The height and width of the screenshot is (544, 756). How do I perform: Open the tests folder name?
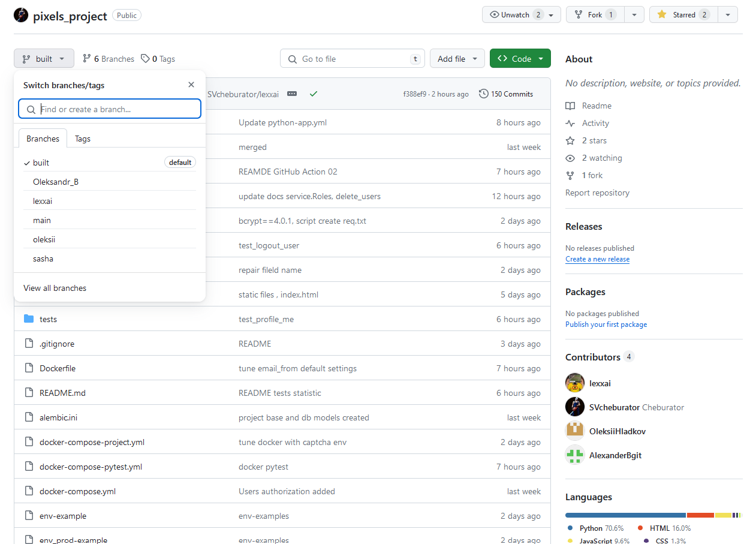(x=48, y=319)
